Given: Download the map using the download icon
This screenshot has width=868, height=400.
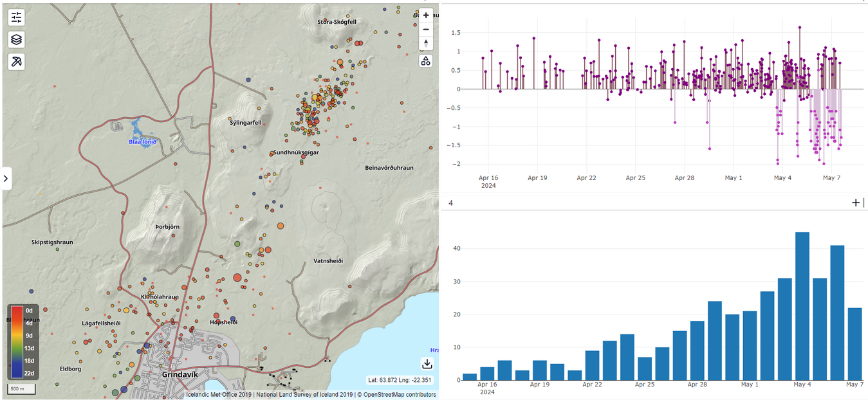Looking at the screenshot, I should (x=427, y=363).
